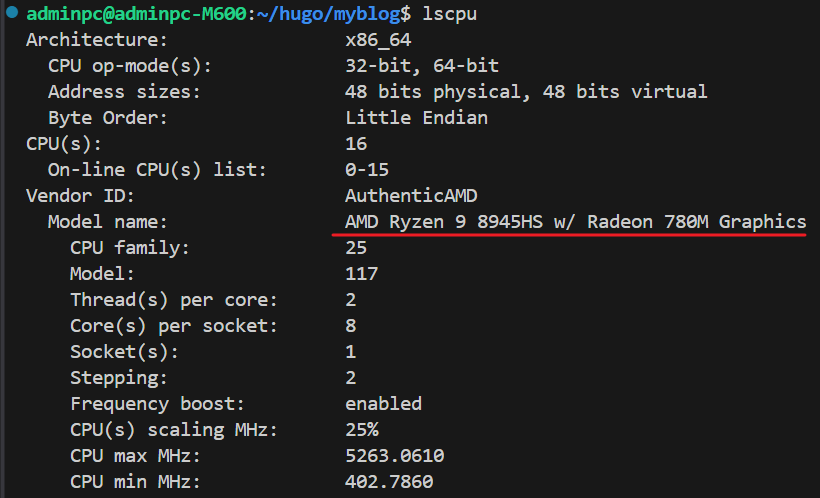Click the 32-bit, 64-bit value
The image size is (820, 498).
422,66
